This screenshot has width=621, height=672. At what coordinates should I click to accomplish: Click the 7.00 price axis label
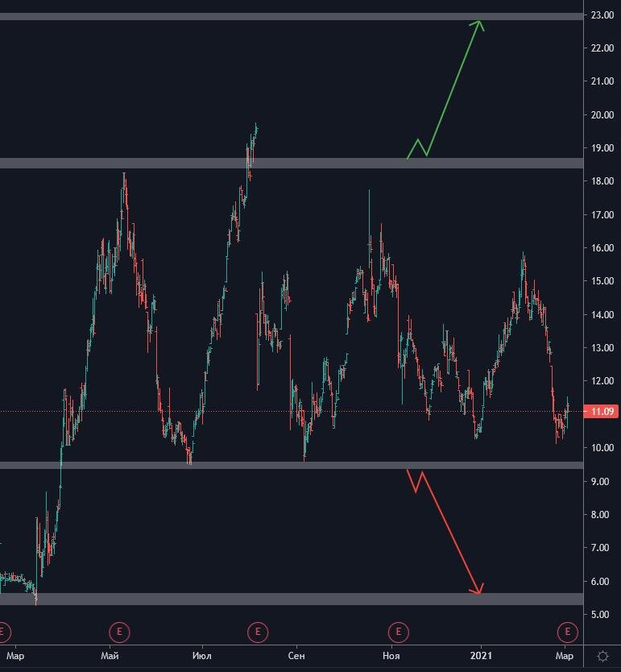pos(599,547)
